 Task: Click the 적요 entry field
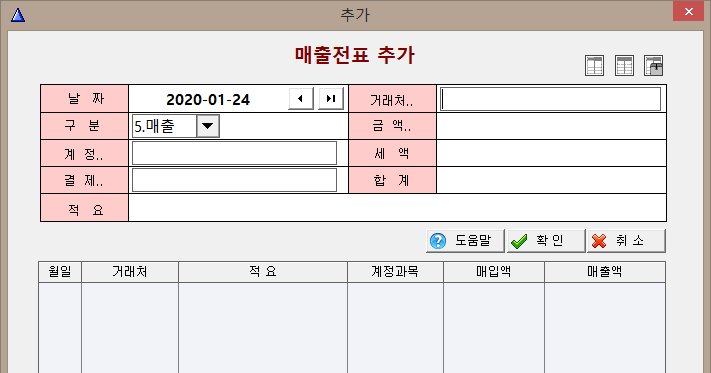tap(397, 208)
